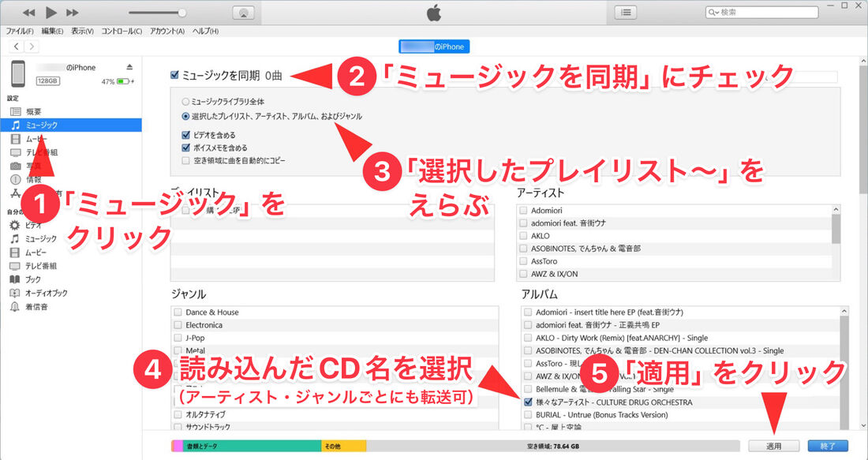Select ブック book icon in sidebar
The width and height of the screenshot is (868, 460).
pyautogui.click(x=16, y=279)
